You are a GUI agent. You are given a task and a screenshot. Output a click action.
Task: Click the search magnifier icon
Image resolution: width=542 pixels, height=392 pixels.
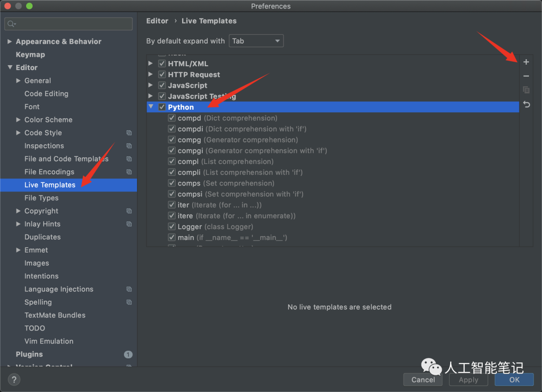11,24
